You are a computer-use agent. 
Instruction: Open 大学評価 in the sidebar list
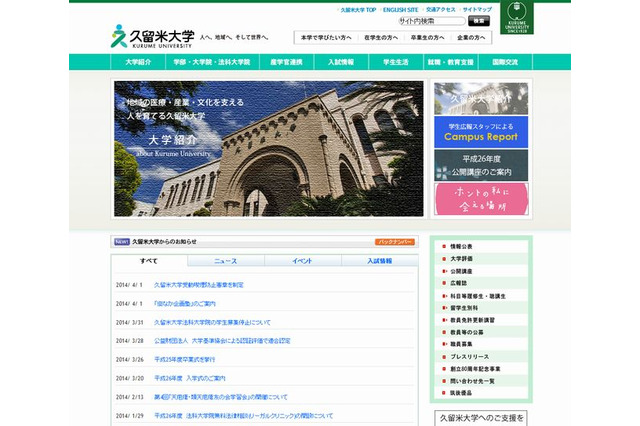(x=461, y=259)
